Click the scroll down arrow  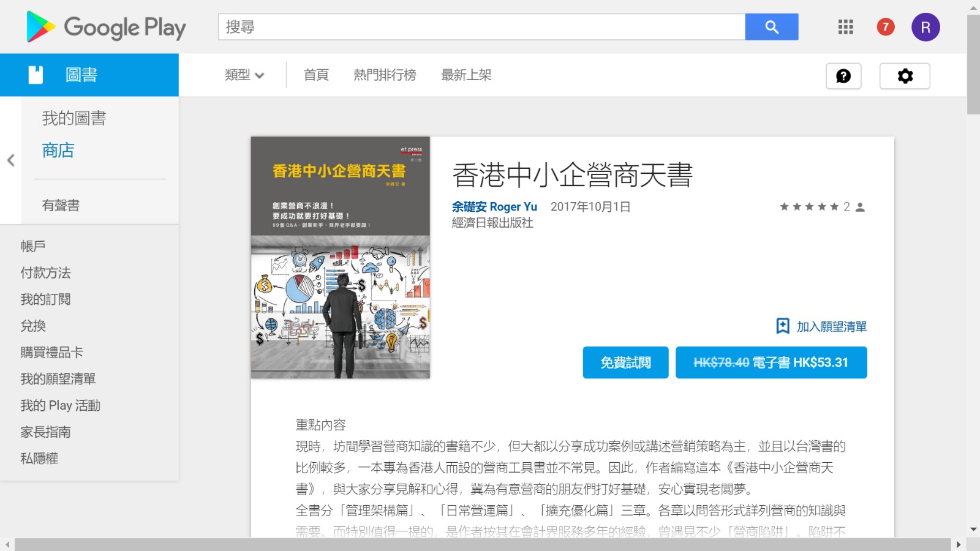[973, 530]
